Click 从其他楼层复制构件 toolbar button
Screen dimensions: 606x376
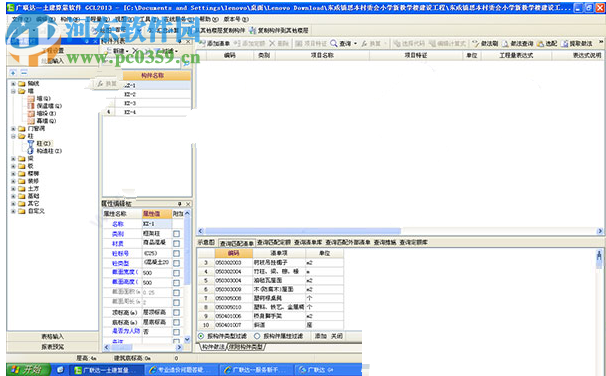point(220,30)
